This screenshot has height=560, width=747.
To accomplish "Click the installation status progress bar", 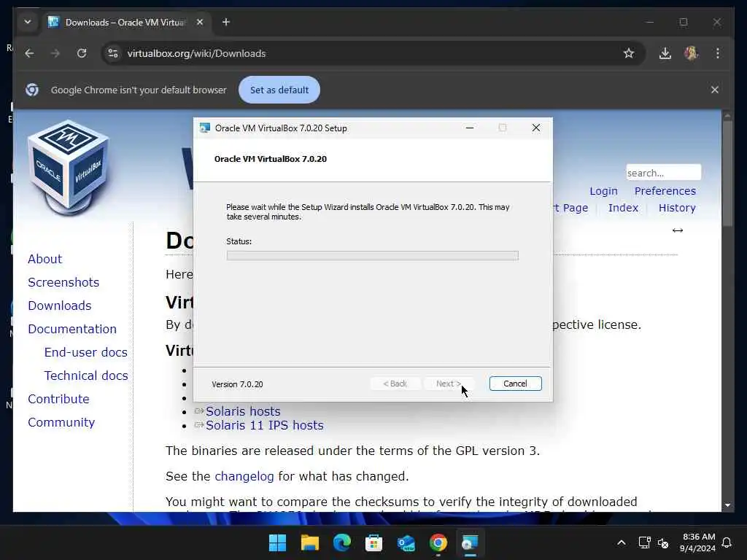I will 373,256.
